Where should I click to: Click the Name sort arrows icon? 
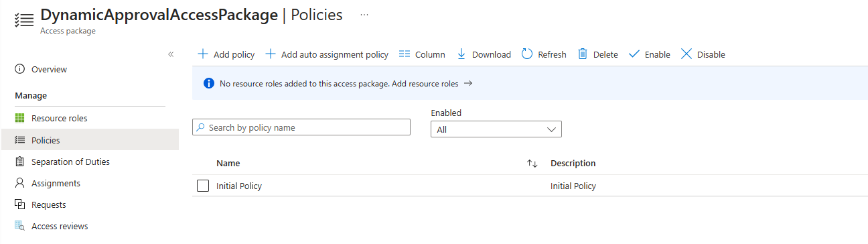coord(532,164)
